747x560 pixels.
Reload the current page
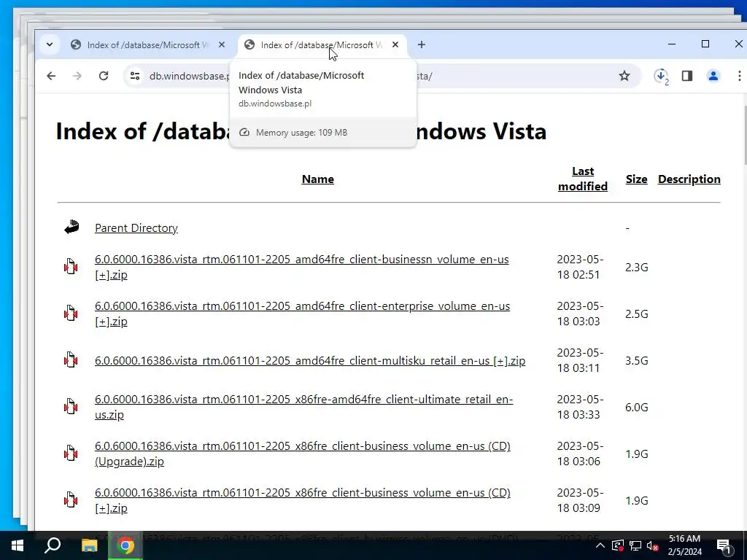(x=104, y=76)
